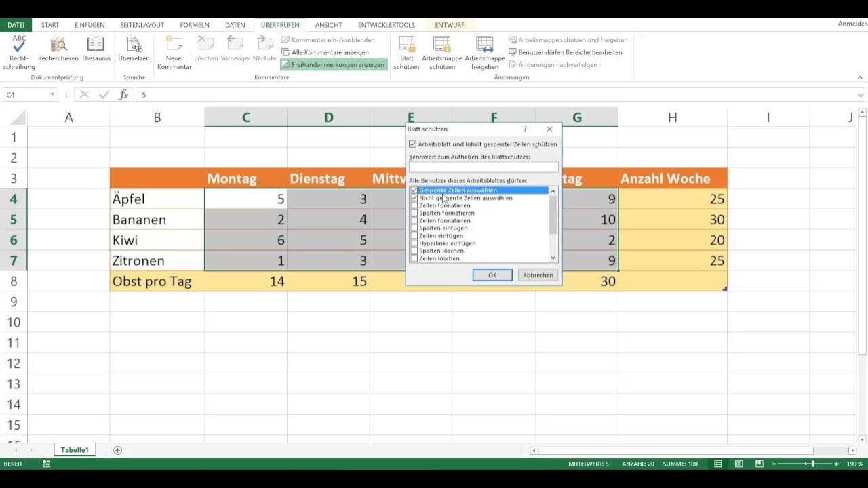Select the Tabelle1 sheet tab
The height and width of the screenshot is (488, 868).
[x=75, y=450]
